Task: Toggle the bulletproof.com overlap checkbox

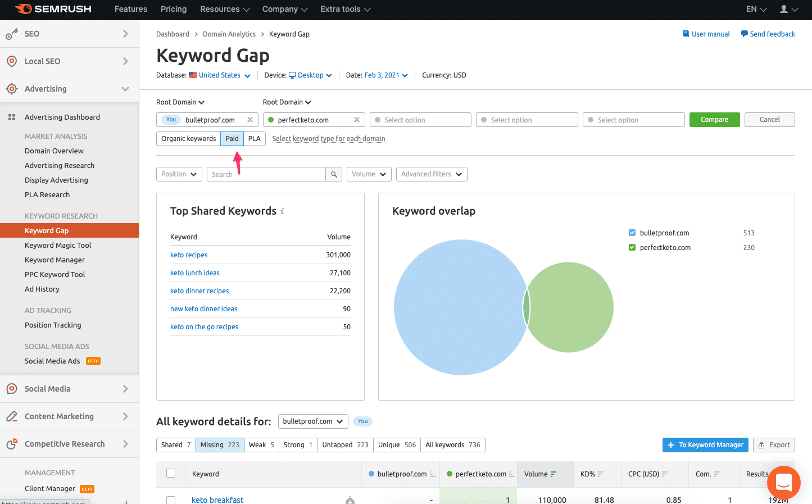Action: [632, 233]
